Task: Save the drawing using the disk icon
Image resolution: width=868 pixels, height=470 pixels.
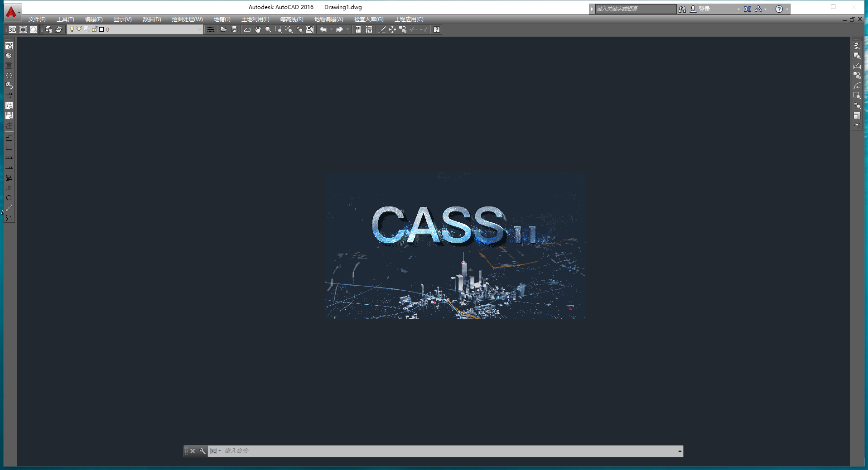Action: coord(234,29)
